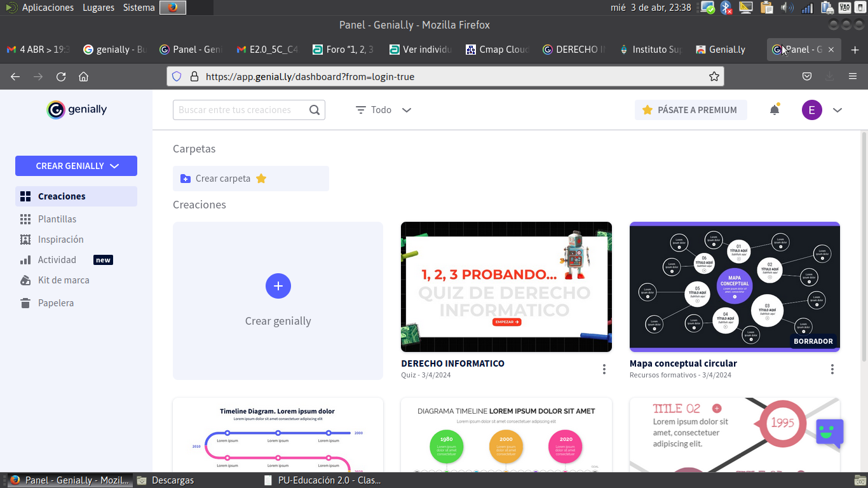Click the DERECHO INFORMATICO title

pos(452,363)
